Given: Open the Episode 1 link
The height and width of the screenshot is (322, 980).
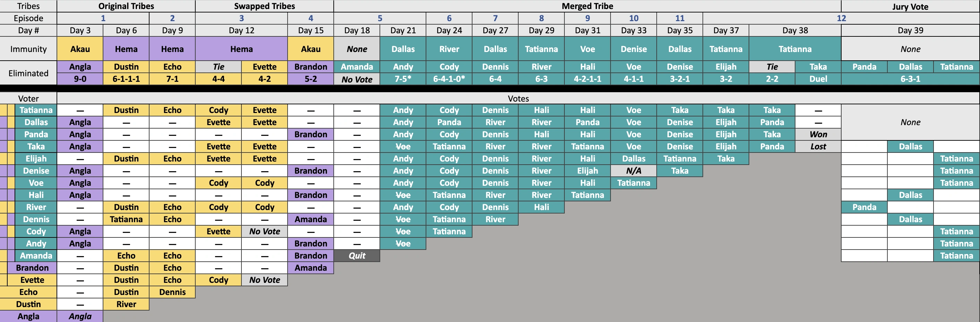Looking at the screenshot, I should click(103, 18).
